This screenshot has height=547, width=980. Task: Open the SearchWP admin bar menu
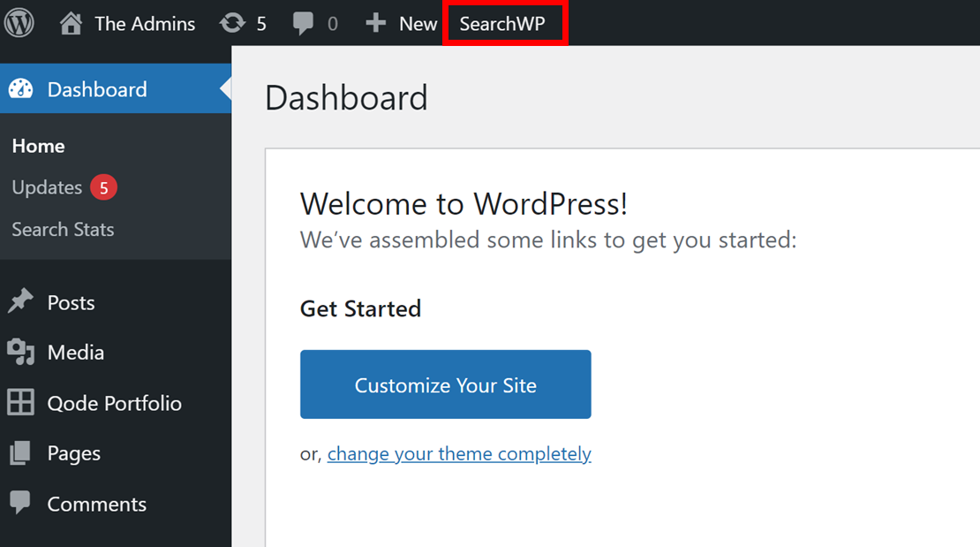coord(502,24)
